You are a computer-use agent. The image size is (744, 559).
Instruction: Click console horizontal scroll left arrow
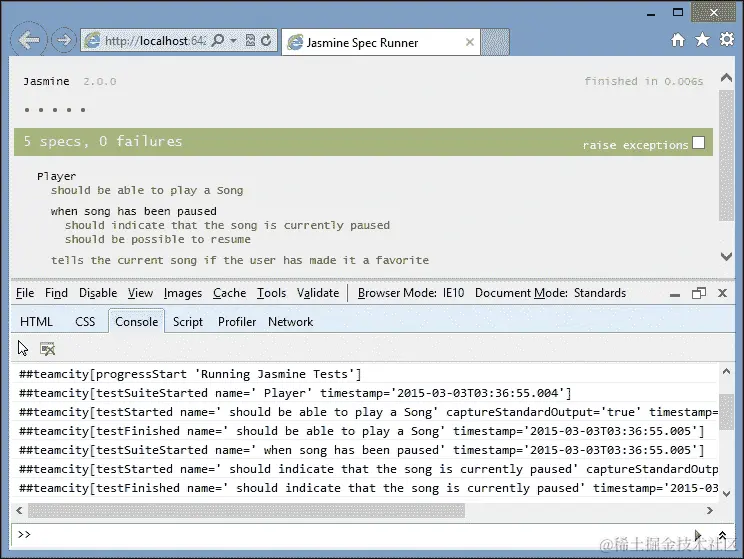click(x=19, y=511)
